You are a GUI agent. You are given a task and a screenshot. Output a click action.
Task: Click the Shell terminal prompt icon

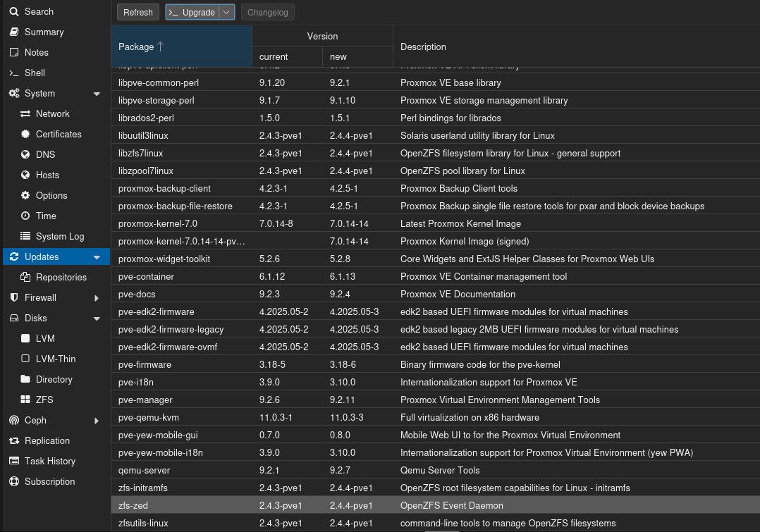tap(14, 73)
